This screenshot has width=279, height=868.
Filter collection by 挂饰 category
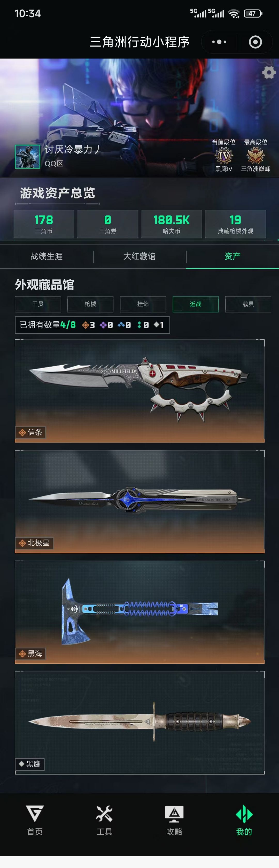143,304
